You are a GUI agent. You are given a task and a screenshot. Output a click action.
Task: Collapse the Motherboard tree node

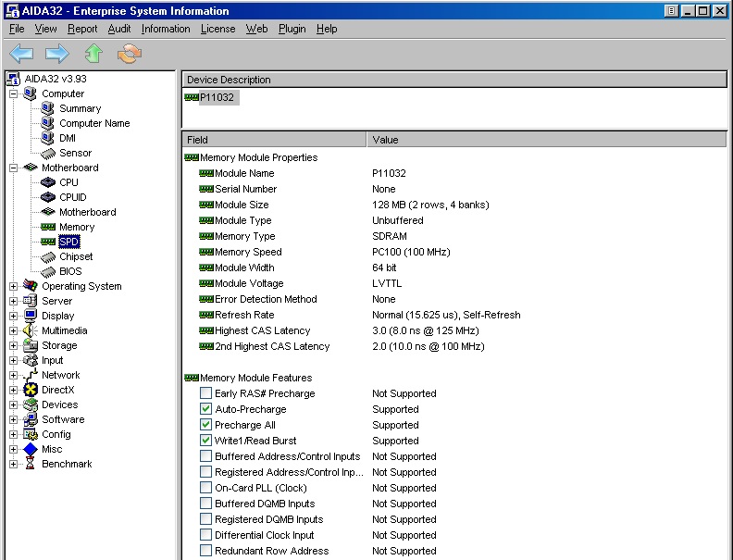point(14,168)
